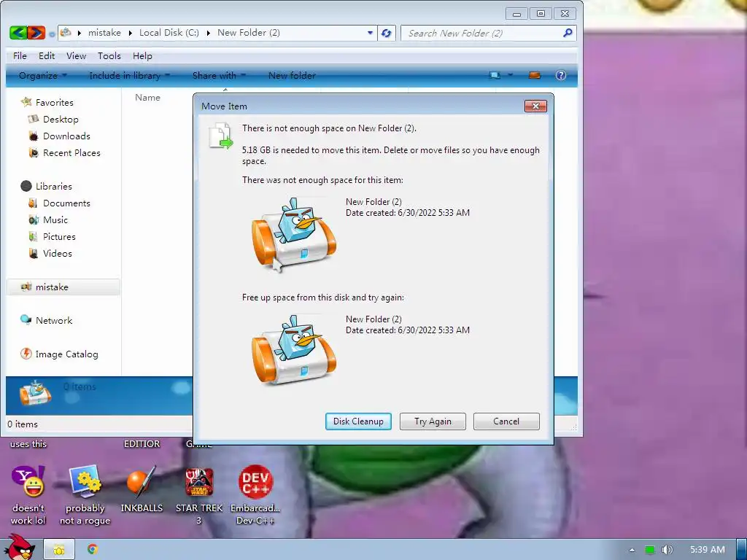Select Music library
Image resolution: width=747 pixels, height=560 pixels.
(x=55, y=220)
